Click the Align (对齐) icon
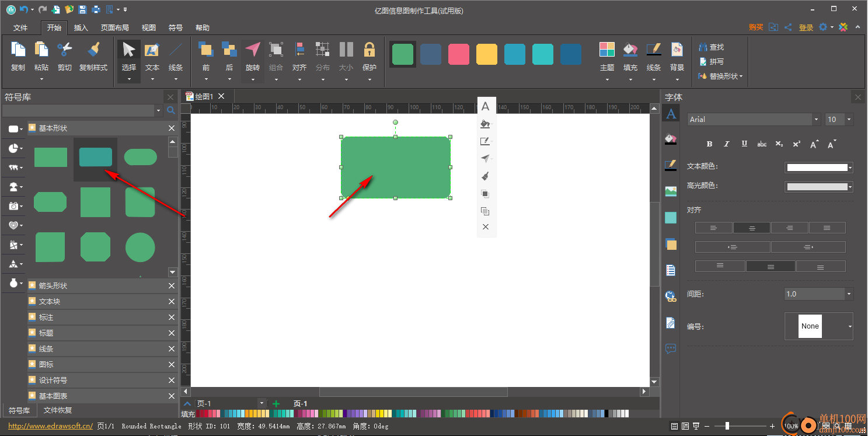Image resolution: width=868 pixels, height=436 pixels. click(299, 50)
